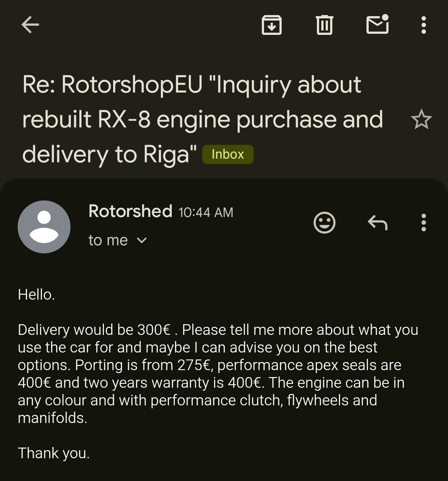Expand recipient details chevron beside "to me"
The width and height of the screenshot is (448, 481).
(x=142, y=240)
